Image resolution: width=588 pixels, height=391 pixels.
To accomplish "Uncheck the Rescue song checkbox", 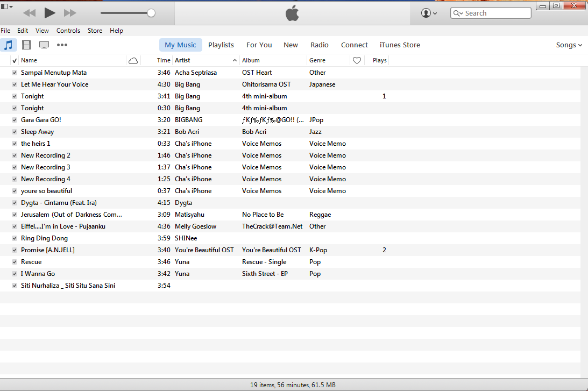I will tap(14, 262).
